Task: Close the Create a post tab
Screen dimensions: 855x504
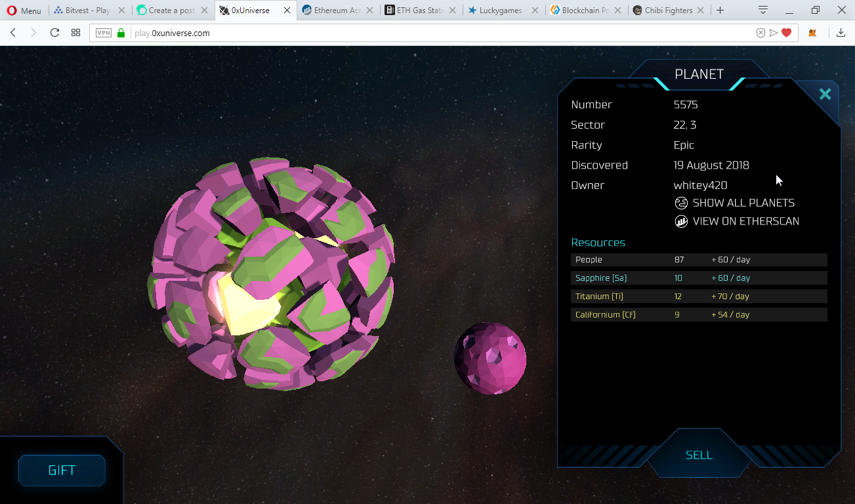Action: [204, 10]
